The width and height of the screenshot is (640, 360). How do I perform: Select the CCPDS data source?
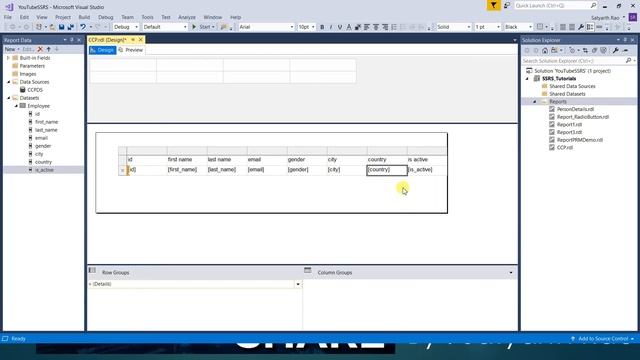pos(35,90)
